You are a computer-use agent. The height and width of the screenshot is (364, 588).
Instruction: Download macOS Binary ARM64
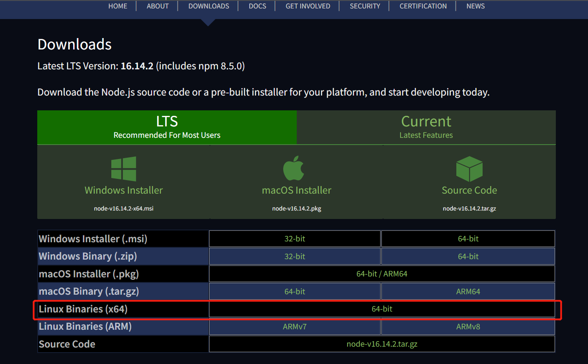point(468,291)
